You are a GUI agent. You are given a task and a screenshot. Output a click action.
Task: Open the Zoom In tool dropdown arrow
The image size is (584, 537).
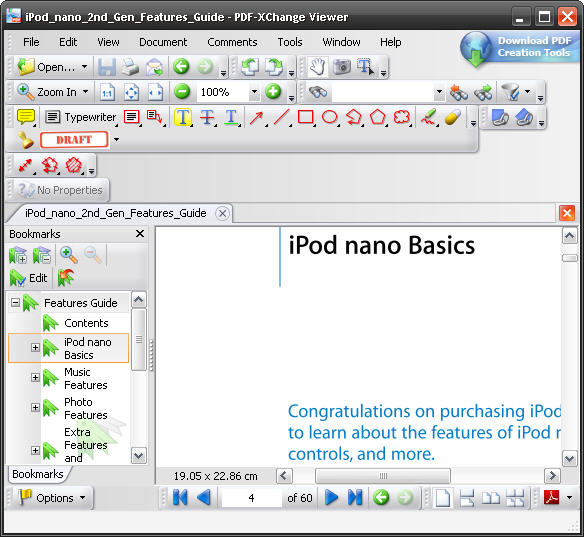coord(86,92)
